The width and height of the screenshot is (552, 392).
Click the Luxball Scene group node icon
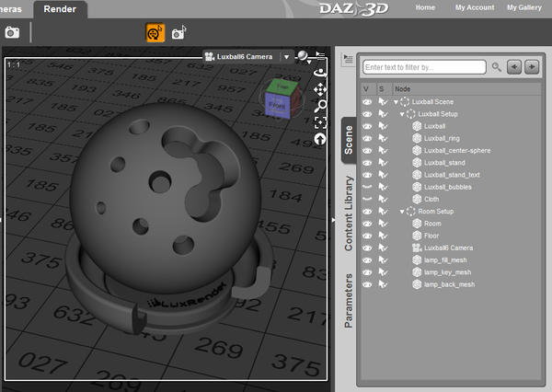pyautogui.click(x=405, y=102)
